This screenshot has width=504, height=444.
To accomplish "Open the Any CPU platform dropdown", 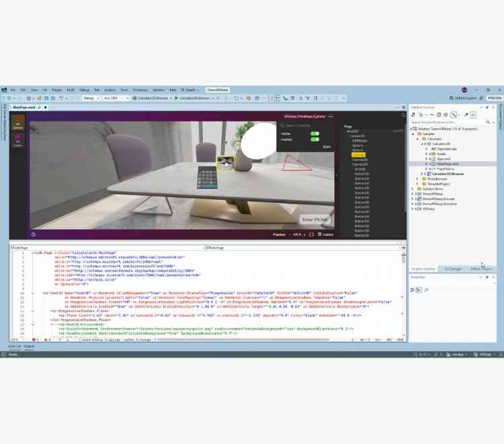I will click(116, 98).
